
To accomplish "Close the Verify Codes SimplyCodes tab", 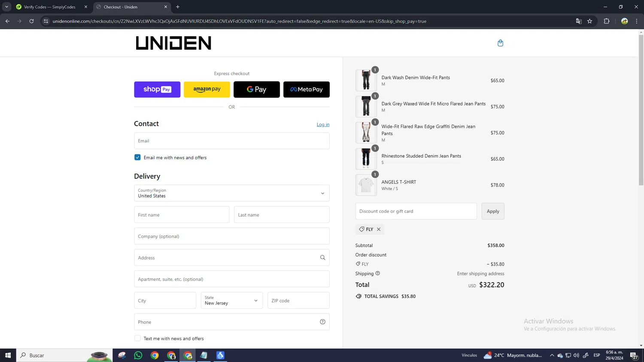I will (x=86, y=7).
